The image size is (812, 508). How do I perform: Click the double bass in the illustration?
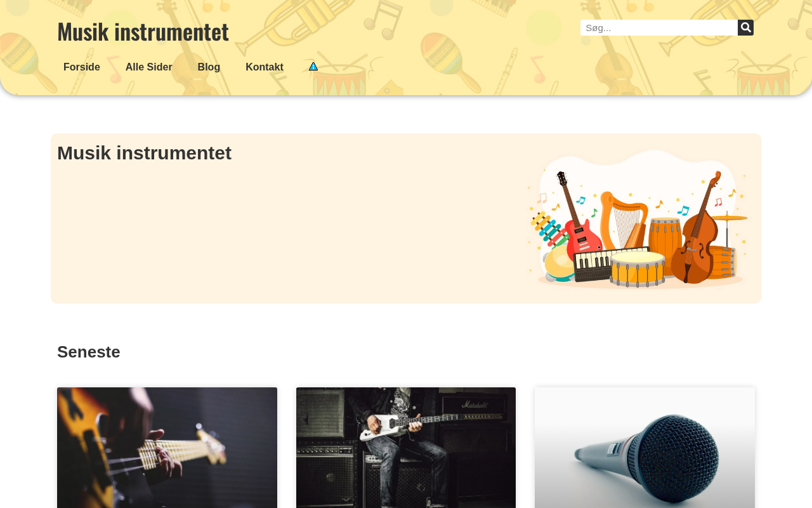coord(698,229)
